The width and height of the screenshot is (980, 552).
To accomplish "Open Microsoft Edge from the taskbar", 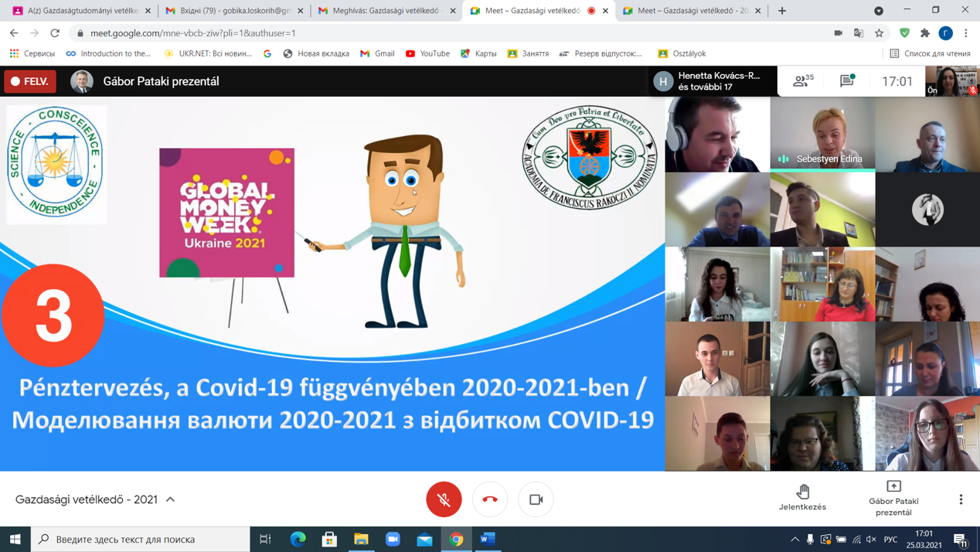I will pos(298,539).
